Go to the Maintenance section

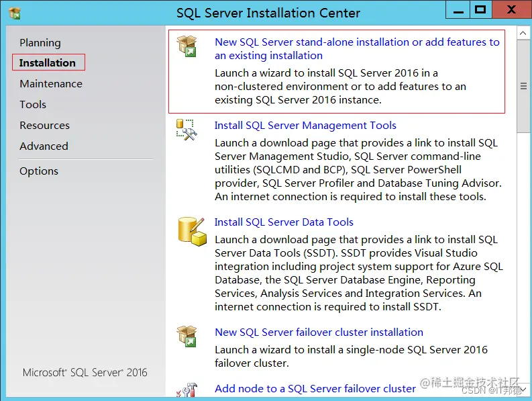click(x=51, y=83)
